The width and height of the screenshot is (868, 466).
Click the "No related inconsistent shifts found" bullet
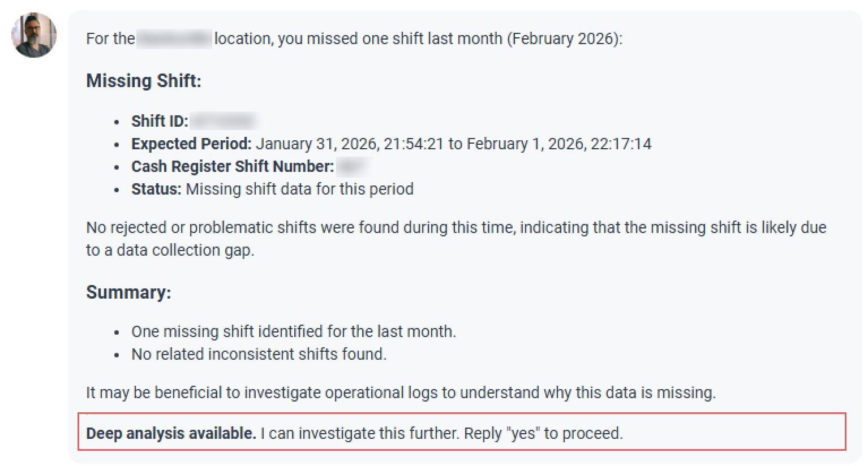coord(259,354)
